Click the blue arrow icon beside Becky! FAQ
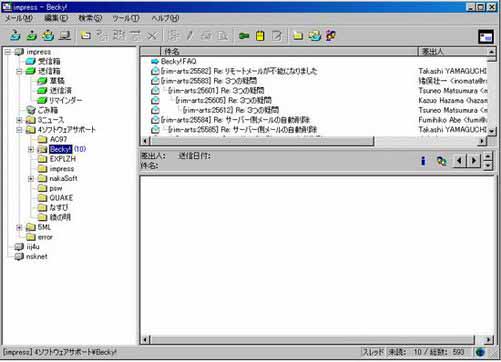 [155, 61]
